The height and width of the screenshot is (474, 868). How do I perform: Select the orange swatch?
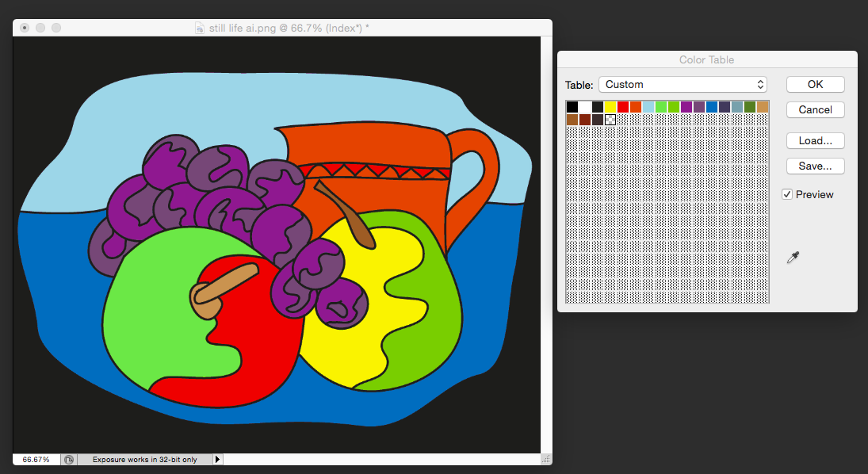[x=636, y=107]
